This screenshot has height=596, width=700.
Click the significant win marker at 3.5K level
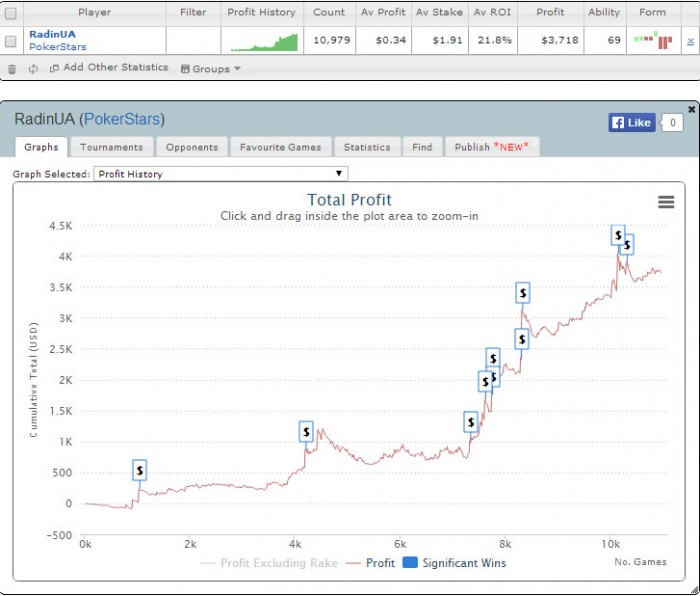coord(523,293)
